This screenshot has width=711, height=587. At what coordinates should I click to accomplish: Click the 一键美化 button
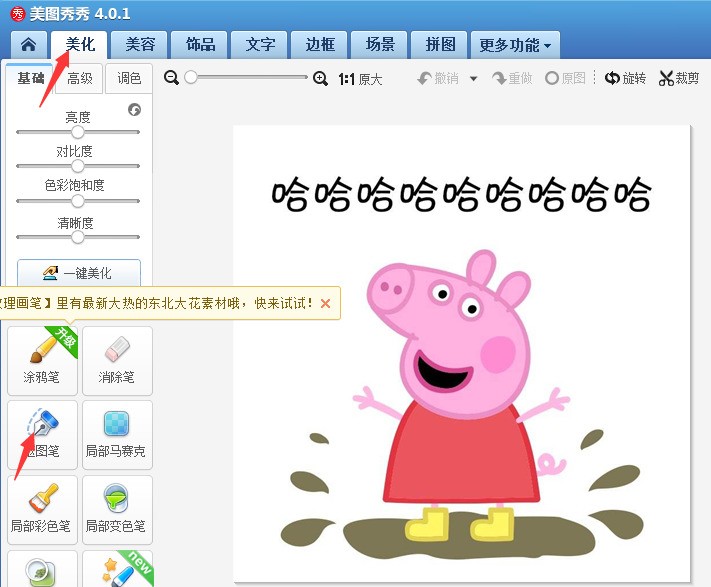point(79,273)
